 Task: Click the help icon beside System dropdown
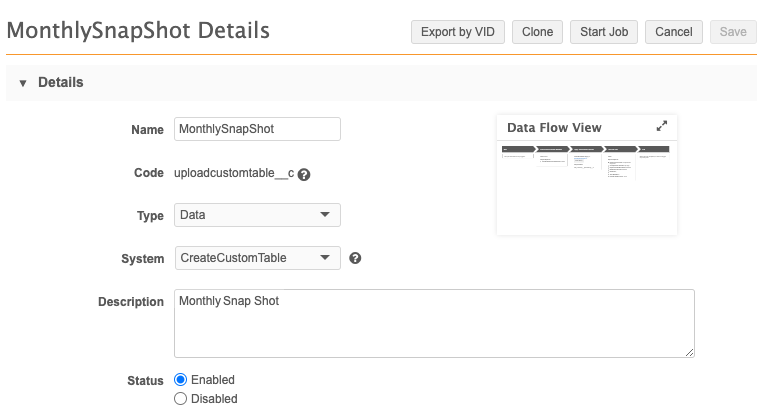(355, 258)
